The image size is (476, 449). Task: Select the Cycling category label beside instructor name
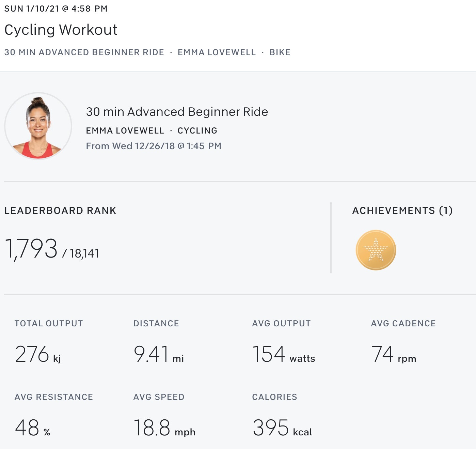coord(197,130)
